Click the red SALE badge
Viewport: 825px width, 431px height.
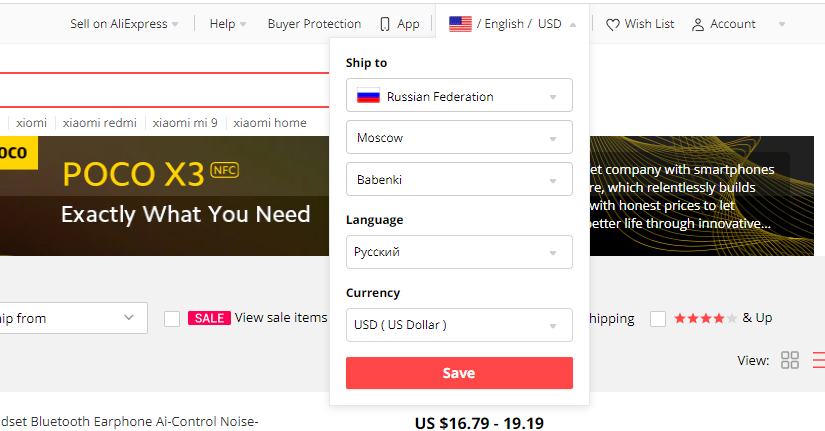209,318
